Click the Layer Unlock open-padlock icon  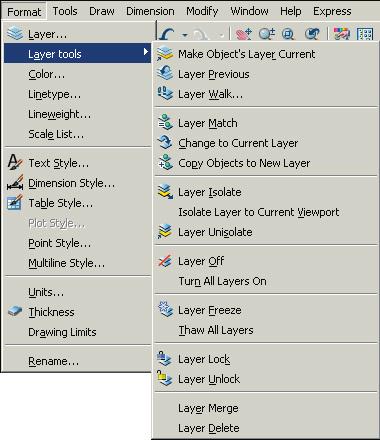coord(164,379)
